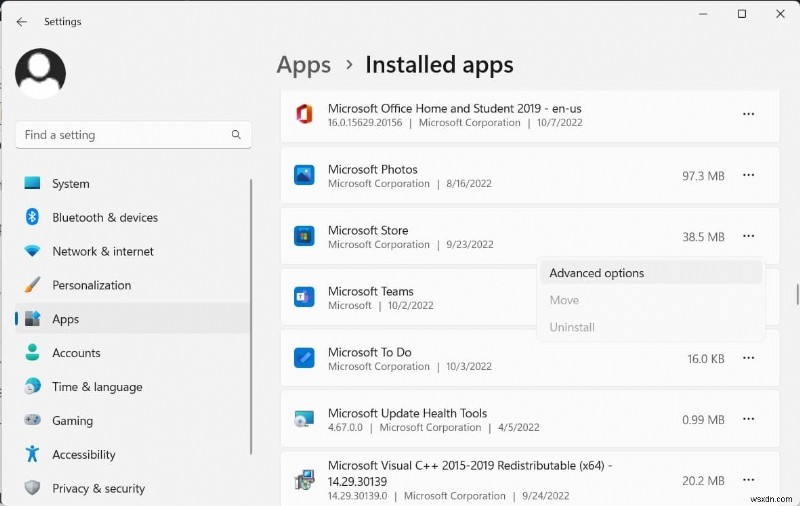800x506 pixels.
Task: Open the user profile avatar
Action: coord(40,73)
